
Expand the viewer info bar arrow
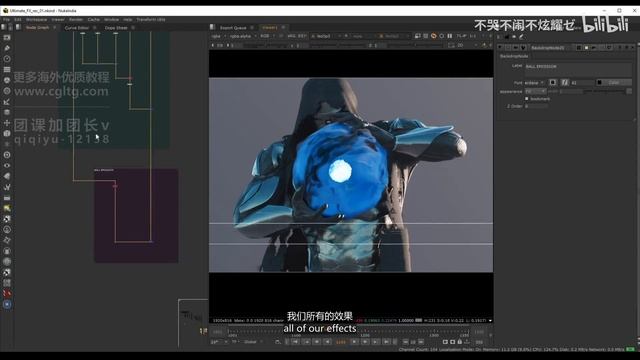click(x=490, y=320)
